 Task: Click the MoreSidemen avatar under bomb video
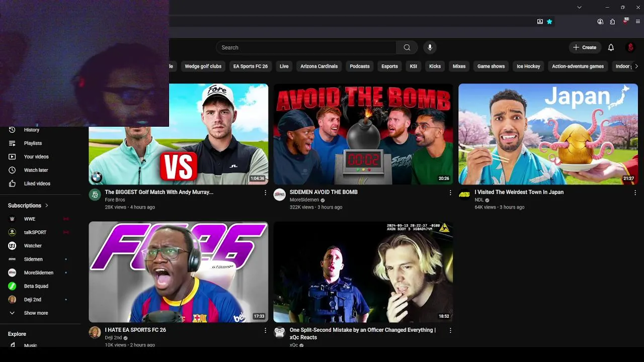coord(280,195)
